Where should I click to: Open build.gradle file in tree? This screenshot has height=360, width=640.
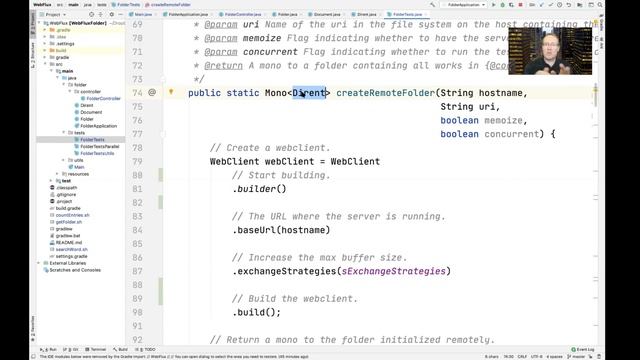pyautogui.click(x=68, y=208)
